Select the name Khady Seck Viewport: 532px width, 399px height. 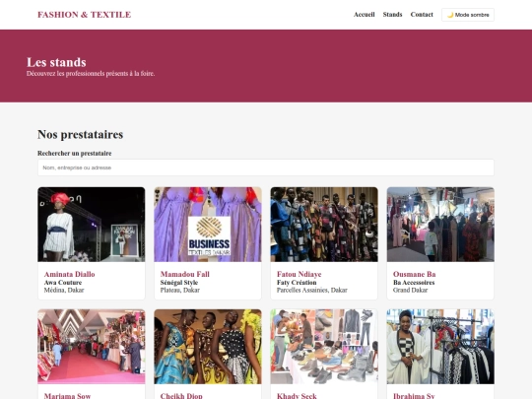pyautogui.click(x=297, y=396)
